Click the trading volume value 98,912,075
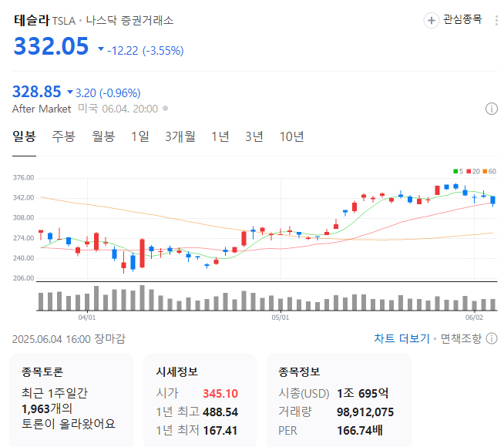The image size is (504, 447). 365,412
